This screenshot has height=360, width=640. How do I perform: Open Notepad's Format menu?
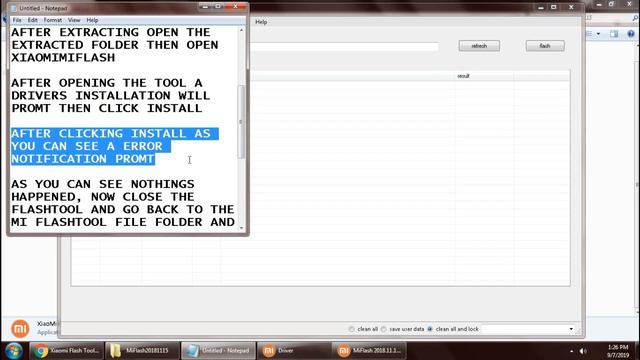click(x=53, y=20)
